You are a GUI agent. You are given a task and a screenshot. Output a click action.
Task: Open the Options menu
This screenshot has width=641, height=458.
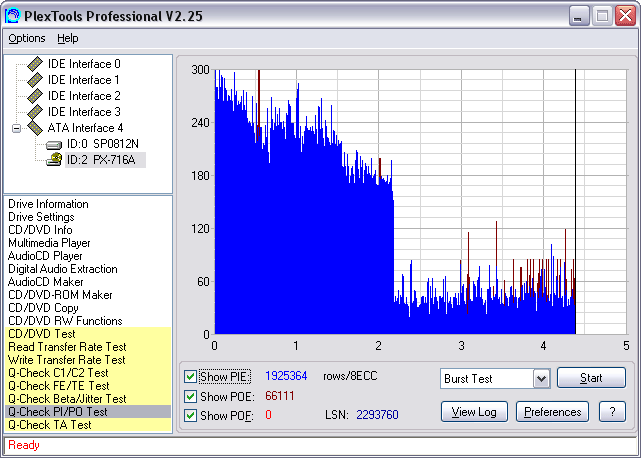(x=27, y=38)
